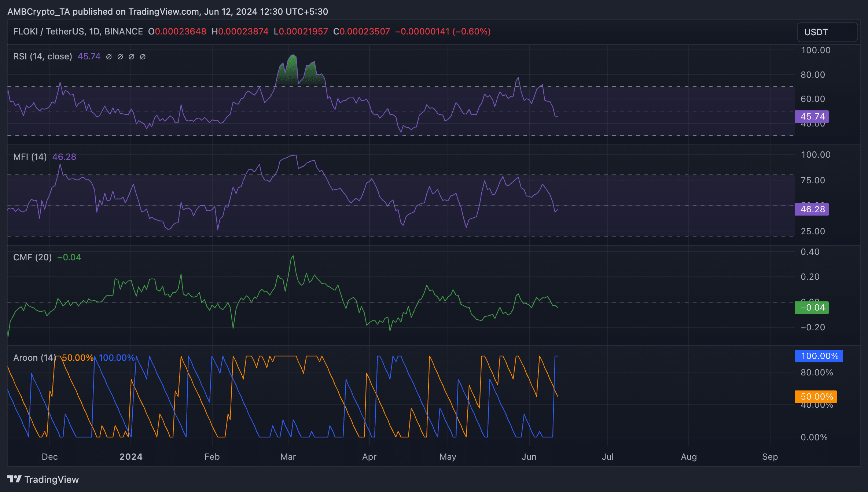Click the 60.00 label on RSI scale
This screenshot has width=868, height=492.
pyautogui.click(x=813, y=99)
